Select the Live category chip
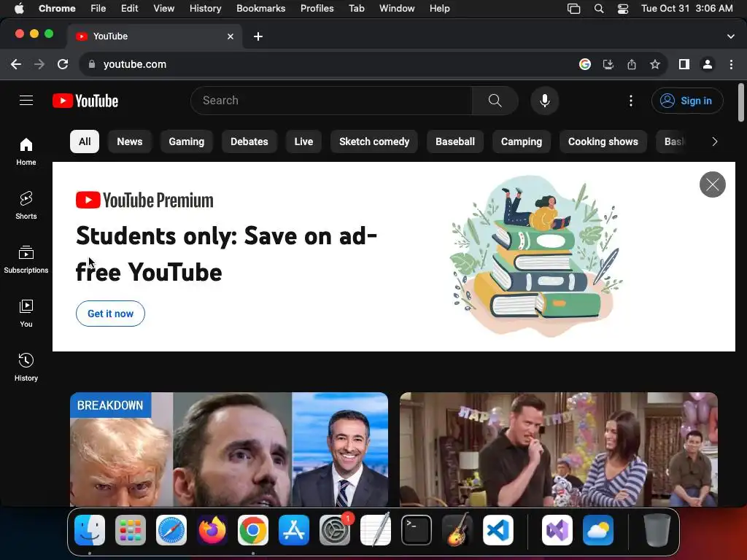This screenshot has width=747, height=560. (x=303, y=141)
